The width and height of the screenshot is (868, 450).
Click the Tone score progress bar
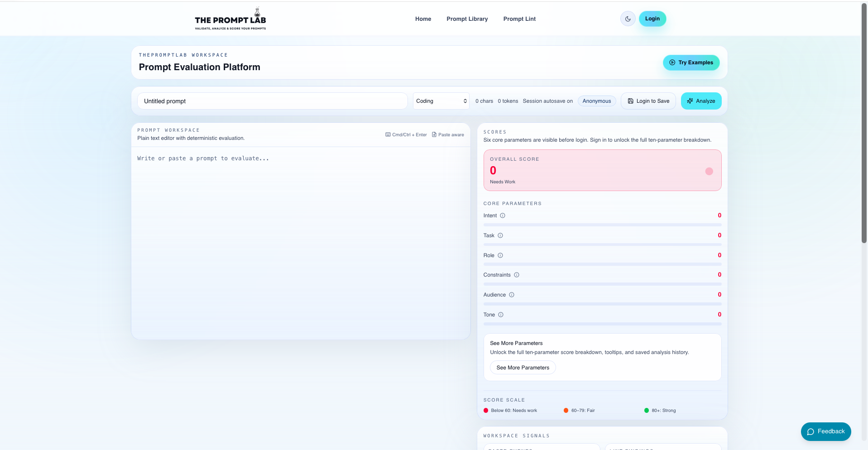[602, 324]
